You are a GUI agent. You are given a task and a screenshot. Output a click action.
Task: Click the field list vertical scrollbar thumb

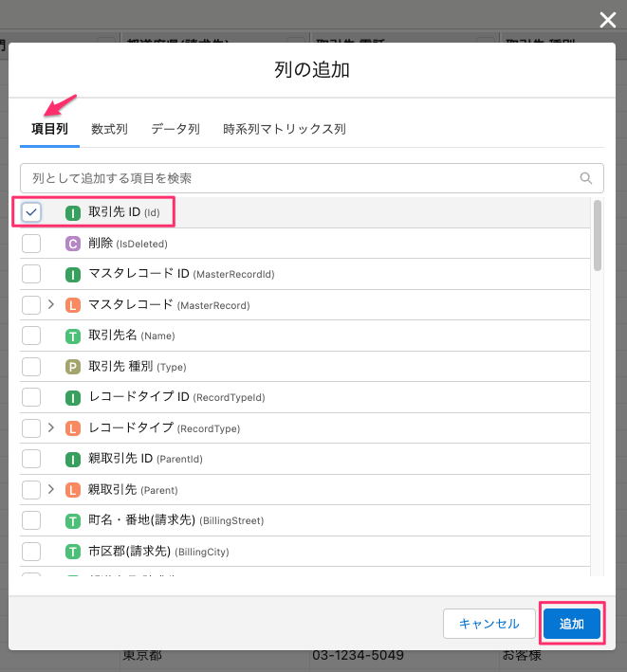(x=598, y=236)
